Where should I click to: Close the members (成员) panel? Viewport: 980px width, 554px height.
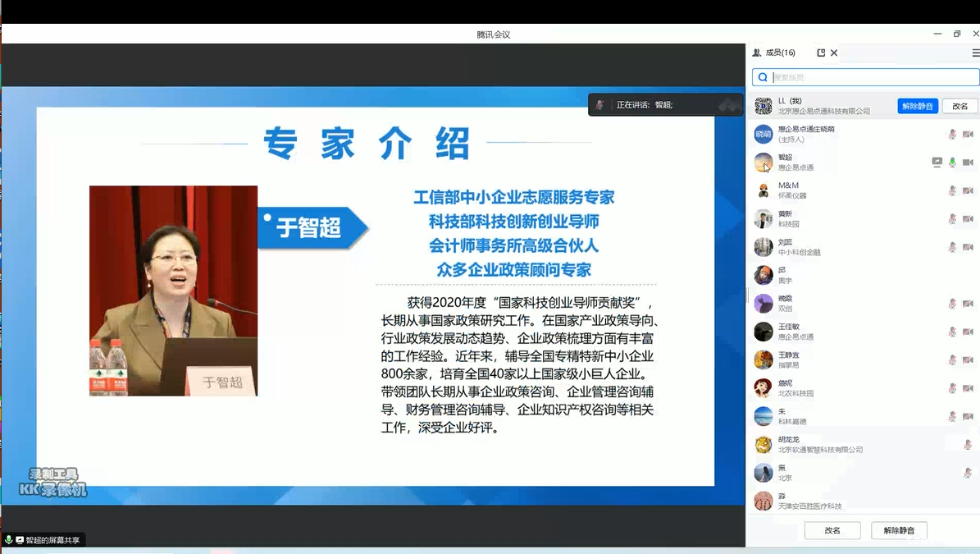pos(834,53)
